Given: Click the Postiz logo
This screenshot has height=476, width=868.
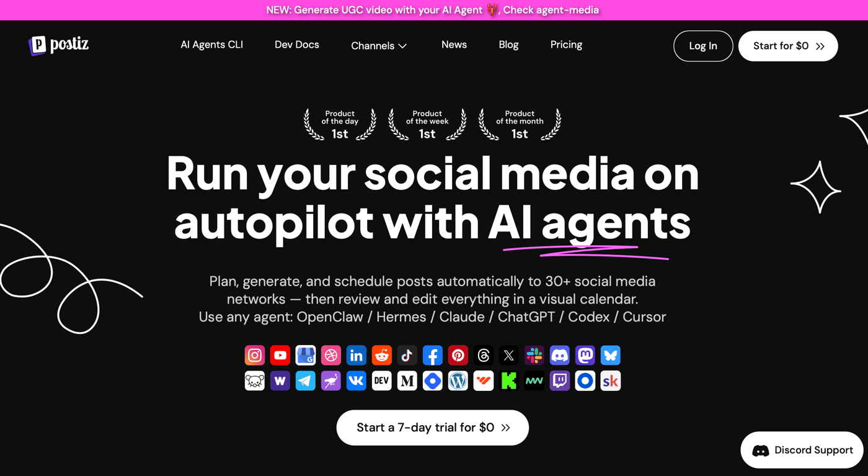Looking at the screenshot, I should coord(59,45).
